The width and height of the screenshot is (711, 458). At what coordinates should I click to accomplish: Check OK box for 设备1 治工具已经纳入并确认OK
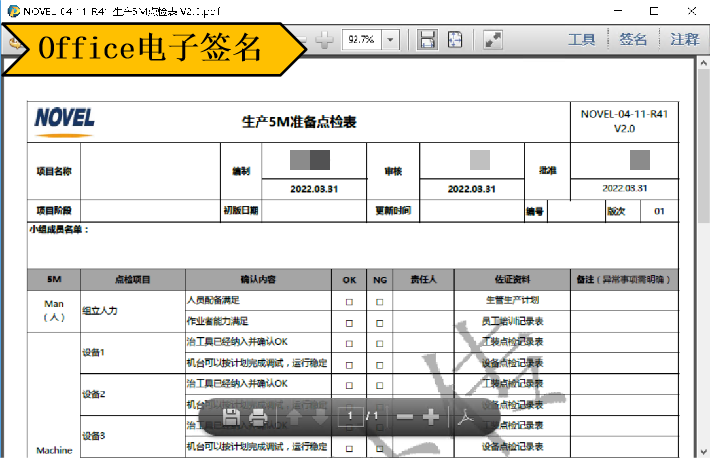349,343
